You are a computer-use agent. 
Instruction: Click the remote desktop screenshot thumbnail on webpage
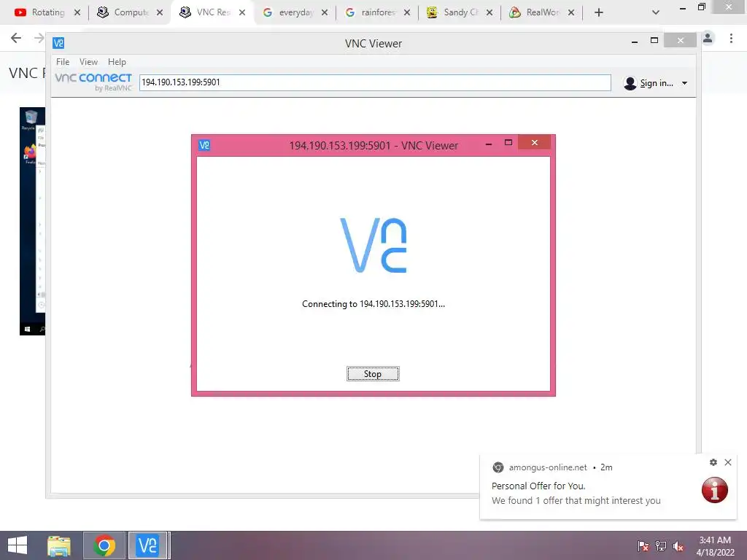(x=32, y=221)
